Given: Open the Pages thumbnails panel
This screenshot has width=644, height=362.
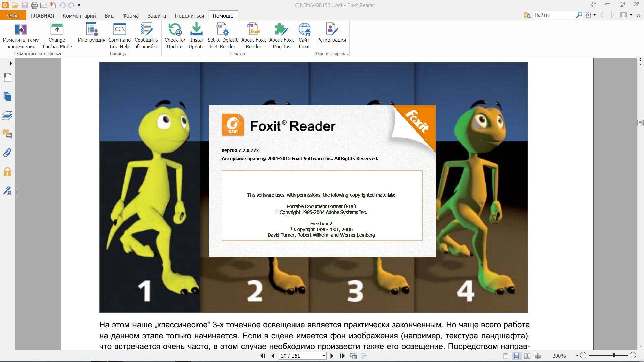Looking at the screenshot, I should (7, 97).
